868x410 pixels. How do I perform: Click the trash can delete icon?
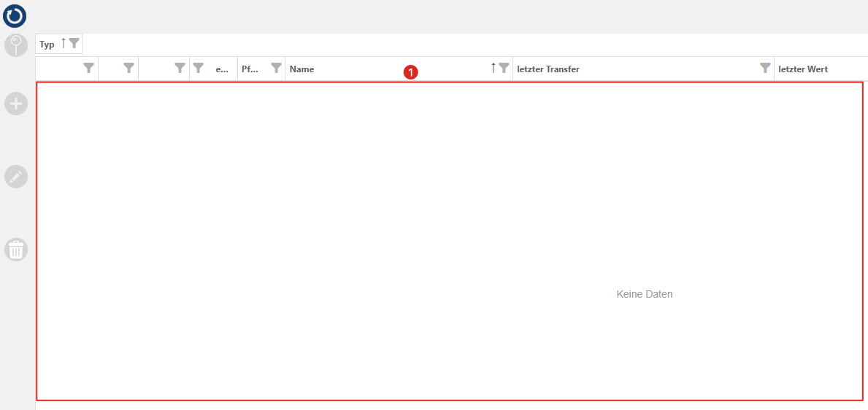[16, 250]
